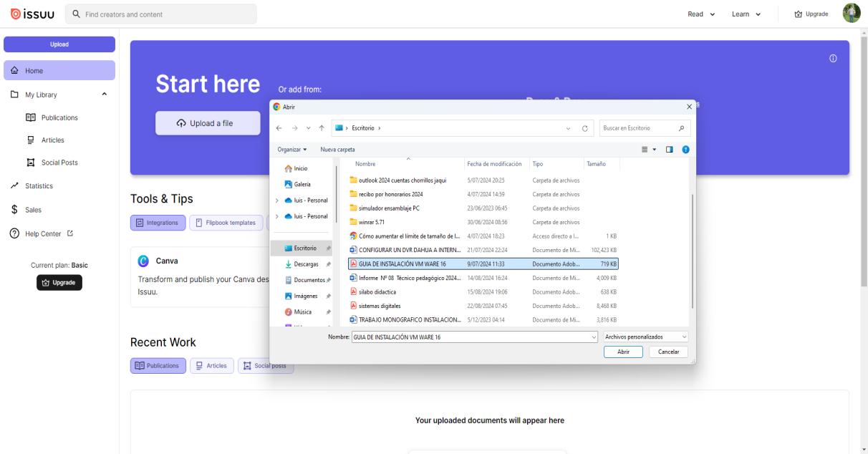Click the black Upgrade button in sidebar
This screenshot has height=454, width=868.
59,282
